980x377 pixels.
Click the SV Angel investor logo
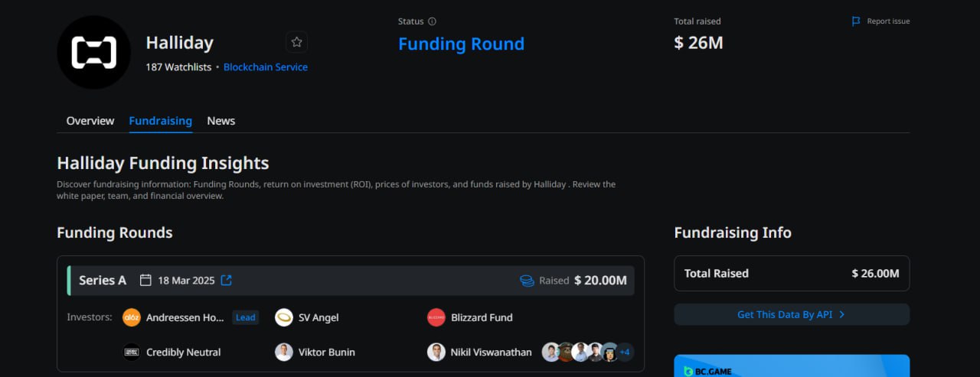[x=284, y=317]
